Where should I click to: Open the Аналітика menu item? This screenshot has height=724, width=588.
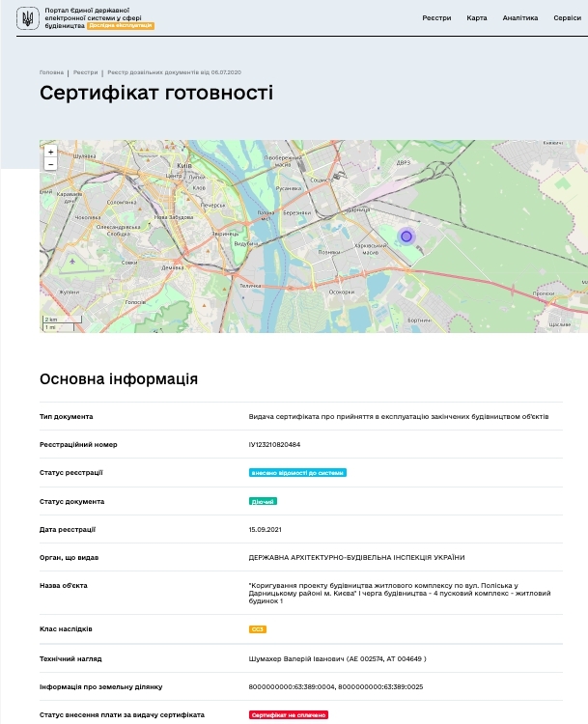(520, 18)
